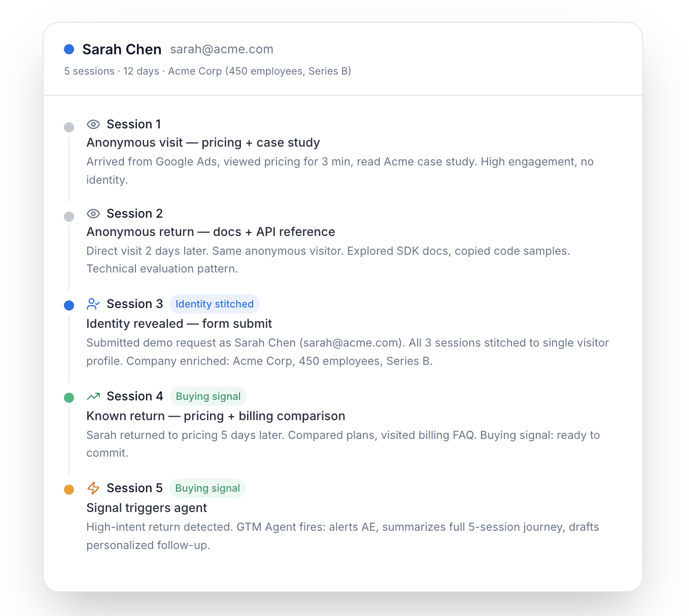The height and width of the screenshot is (616, 689).
Task: Click the Signal triggers agent heading
Action: (147, 508)
